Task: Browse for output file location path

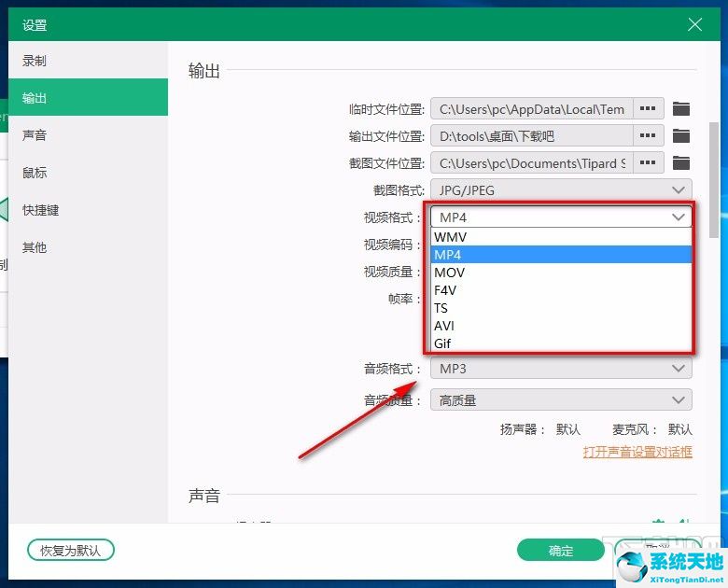Action: point(648,135)
